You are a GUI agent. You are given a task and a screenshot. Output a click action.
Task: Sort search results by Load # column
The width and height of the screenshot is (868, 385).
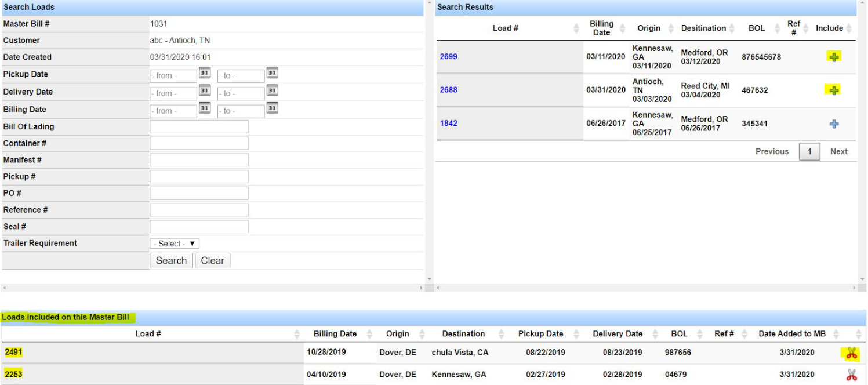pyautogui.click(x=576, y=28)
